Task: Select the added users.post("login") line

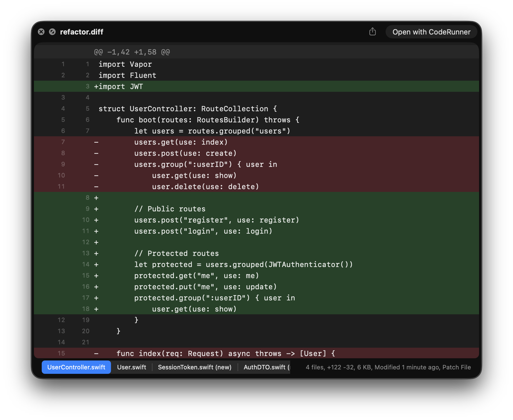Action: point(203,231)
